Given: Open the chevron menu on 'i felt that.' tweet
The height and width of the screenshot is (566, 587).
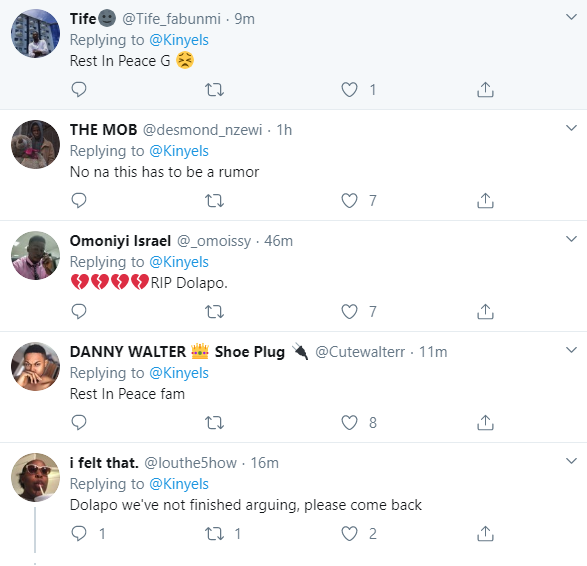Looking at the screenshot, I should (571, 461).
